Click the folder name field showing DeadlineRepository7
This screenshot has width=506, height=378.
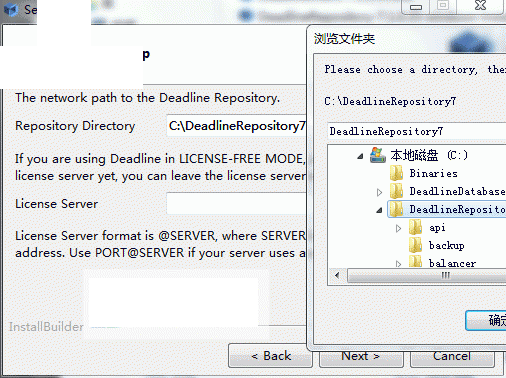[417, 131]
